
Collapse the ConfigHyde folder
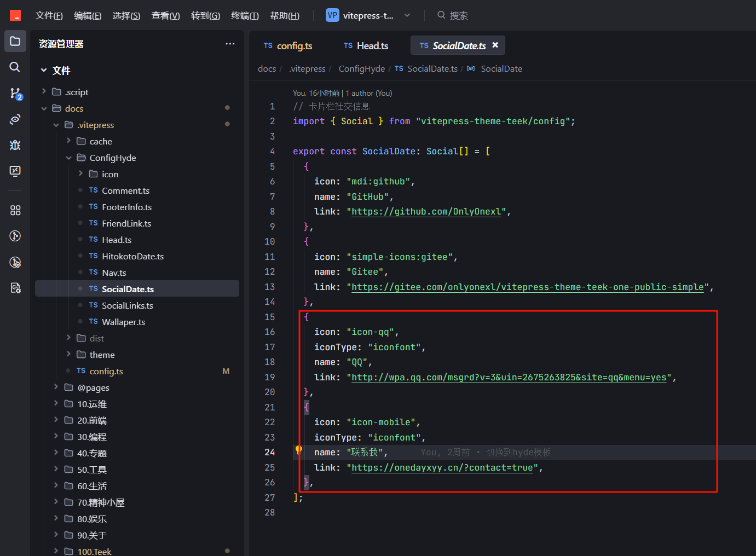68,158
